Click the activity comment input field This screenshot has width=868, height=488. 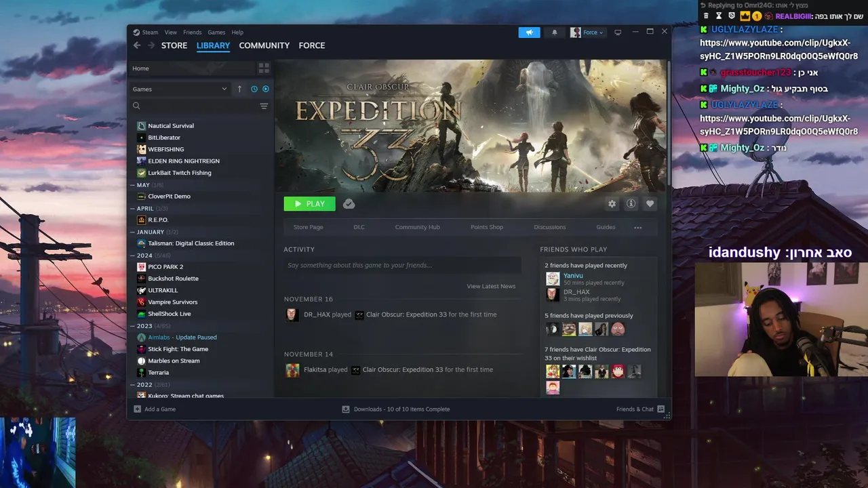[x=402, y=265]
